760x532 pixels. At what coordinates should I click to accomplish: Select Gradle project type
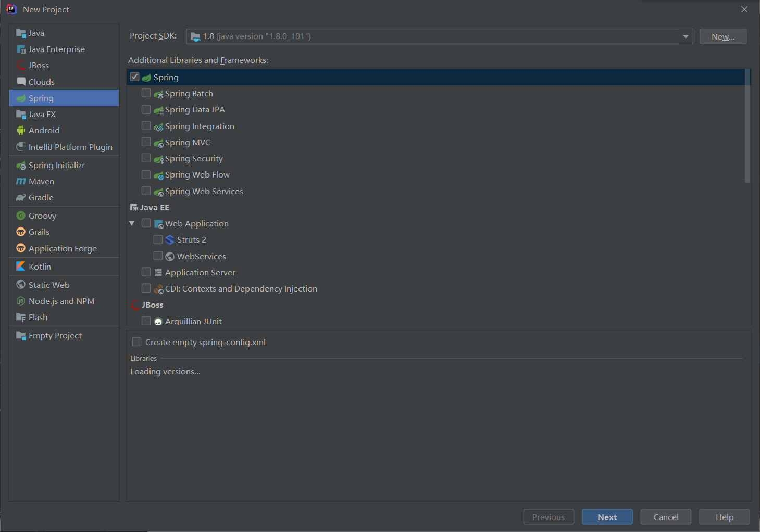click(x=64, y=198)
